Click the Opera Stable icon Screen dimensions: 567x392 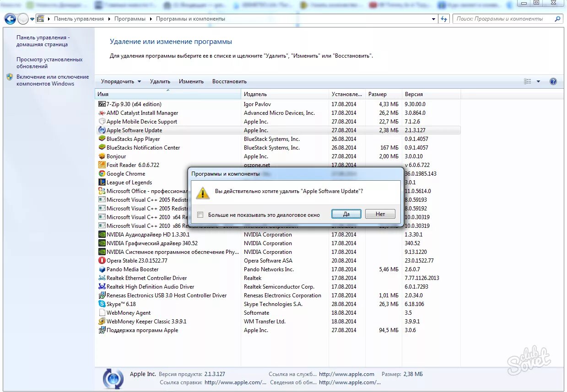click(102, 261)
